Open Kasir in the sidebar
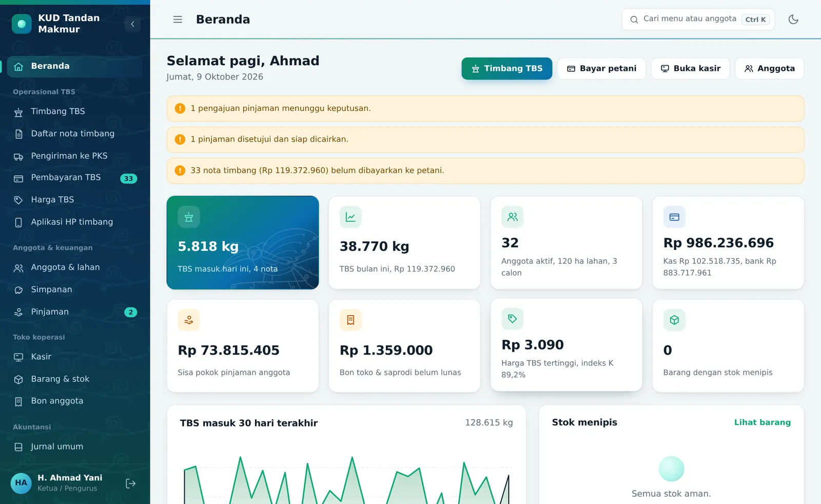 coord(75,357)
